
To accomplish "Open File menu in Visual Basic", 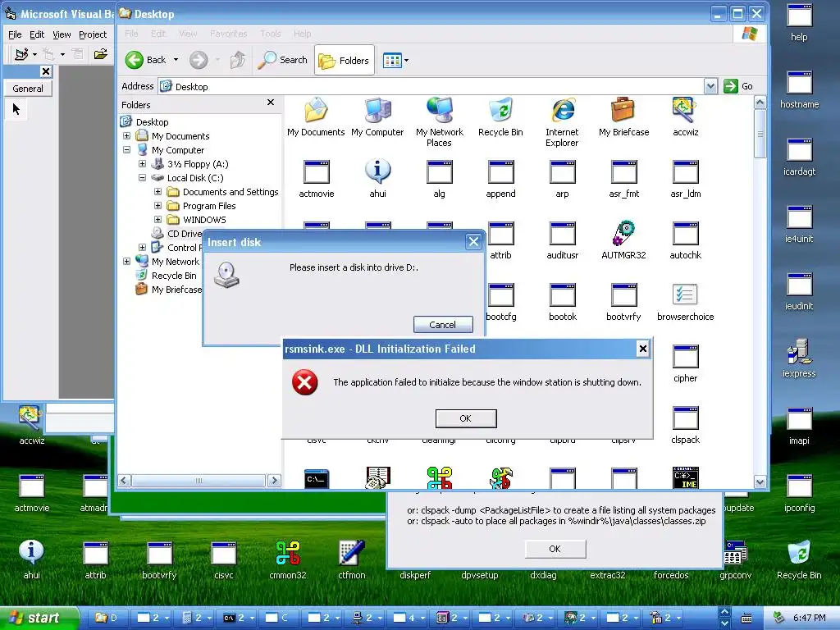I will point(15,34).
